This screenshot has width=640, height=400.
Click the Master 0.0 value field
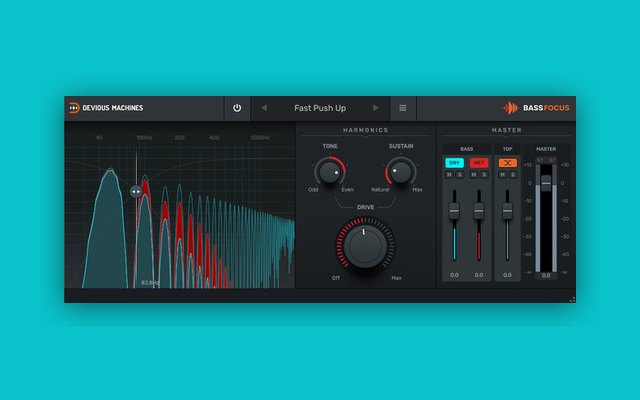coord(546,276)
